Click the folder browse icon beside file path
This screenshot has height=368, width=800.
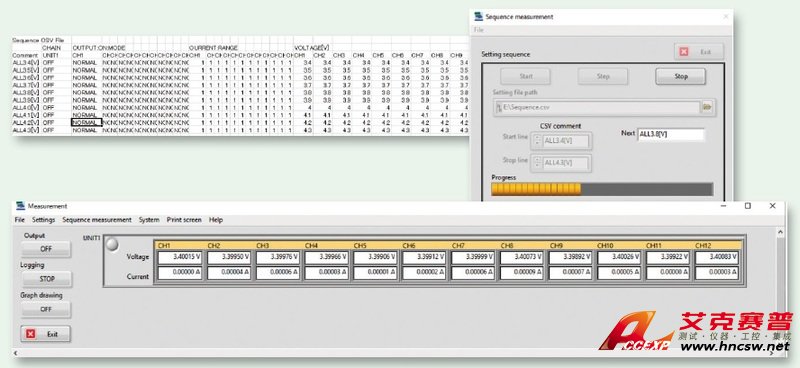pyautogui.click(x=707, y=107)
